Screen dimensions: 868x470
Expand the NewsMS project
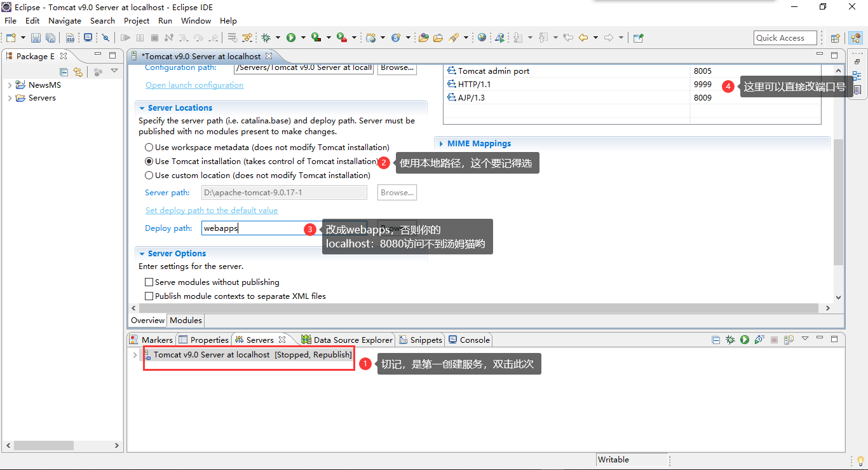[x=10, y=85]
